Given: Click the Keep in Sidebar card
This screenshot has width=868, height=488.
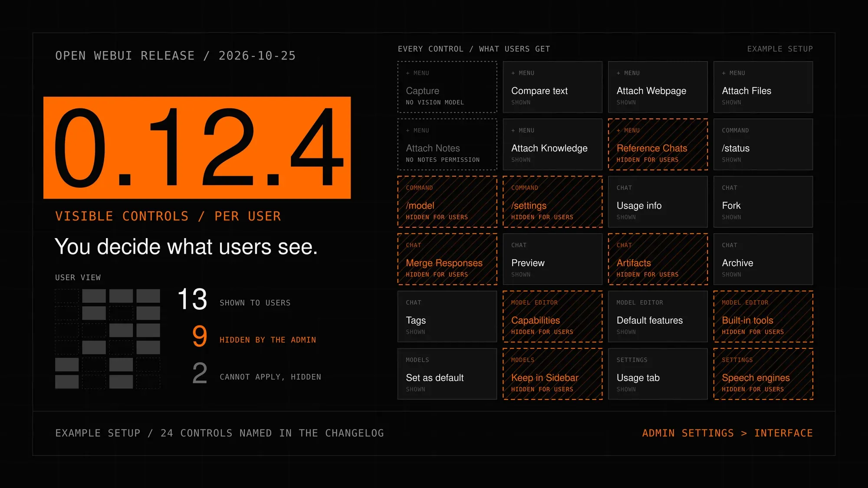Looking at the screenshot, I should (552, 374).
